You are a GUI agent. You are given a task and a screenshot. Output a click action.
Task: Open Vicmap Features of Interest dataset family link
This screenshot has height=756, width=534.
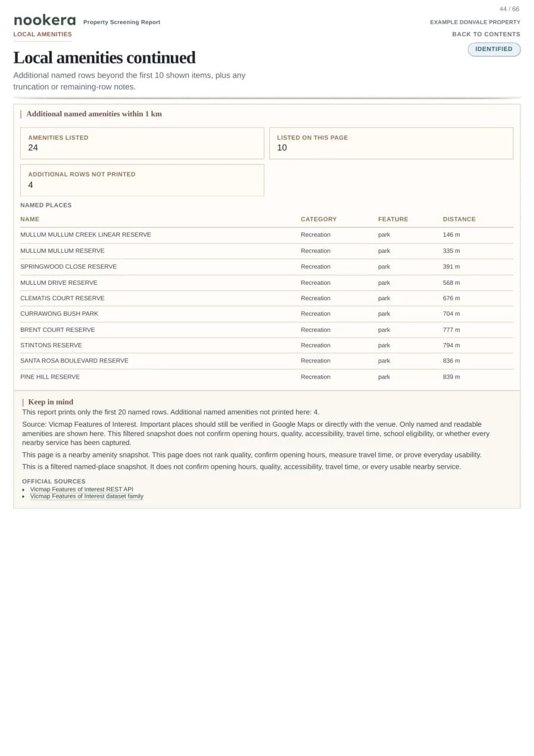tap(87, 497)
